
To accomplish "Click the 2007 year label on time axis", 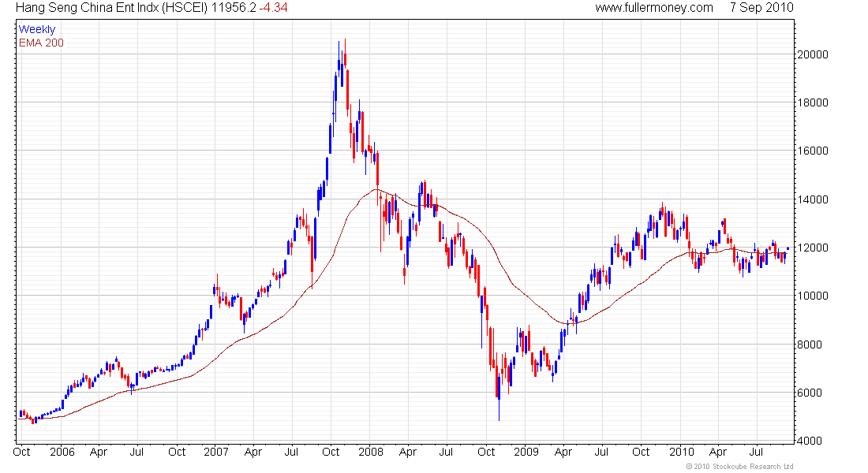I will 216,452.
